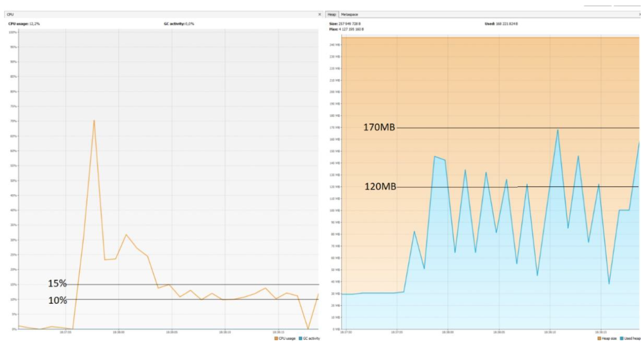Click the 70% peak of CPU graph
This screenshot has width=644, height=344.
[94, 121]
